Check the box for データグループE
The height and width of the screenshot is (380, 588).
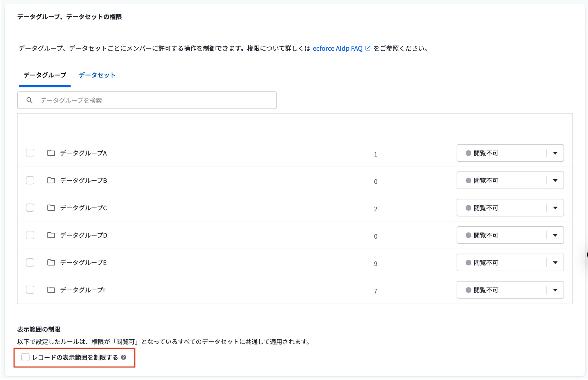30,263
